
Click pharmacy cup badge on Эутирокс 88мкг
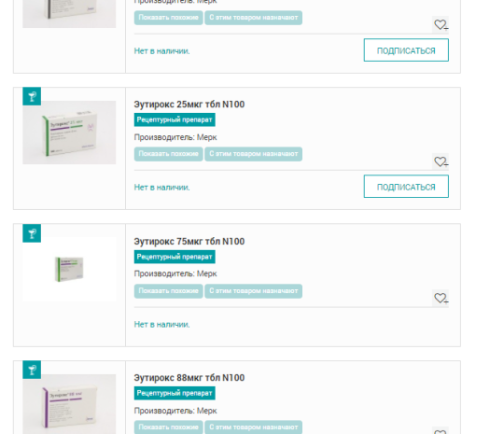[x=32, y=370]
